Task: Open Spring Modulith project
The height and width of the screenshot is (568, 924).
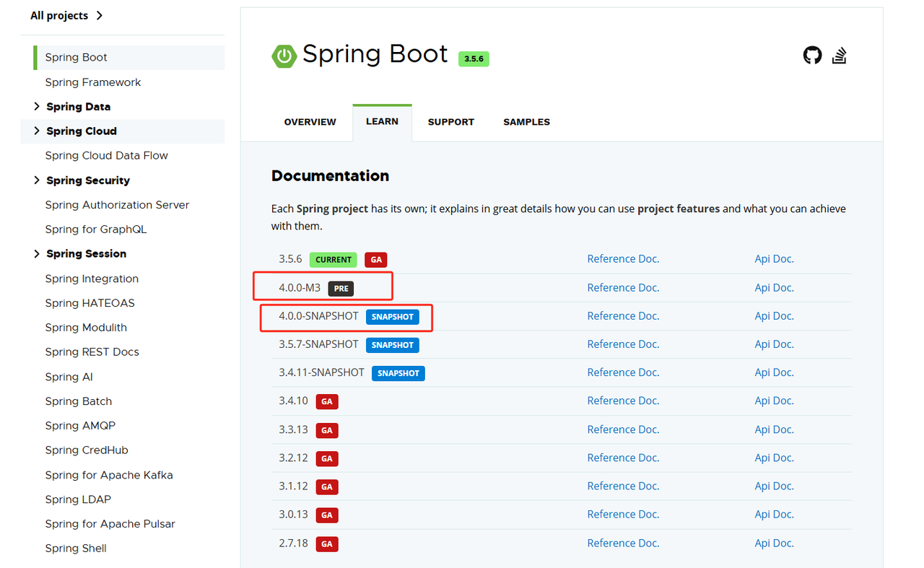Action: coord(86,328)
